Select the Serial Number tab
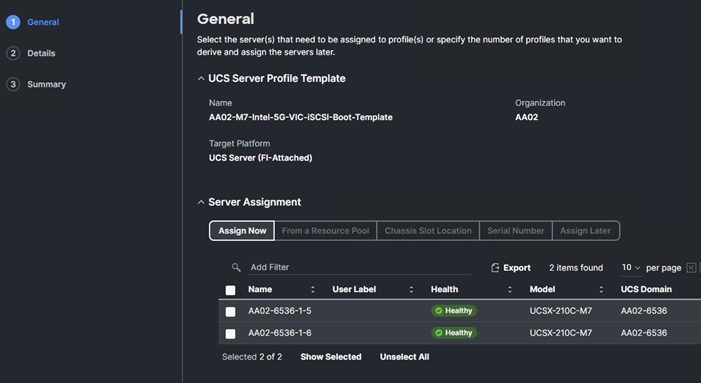The width and height of the screenshot is (701, 383). pyautogui.click(x=515, y=231)
